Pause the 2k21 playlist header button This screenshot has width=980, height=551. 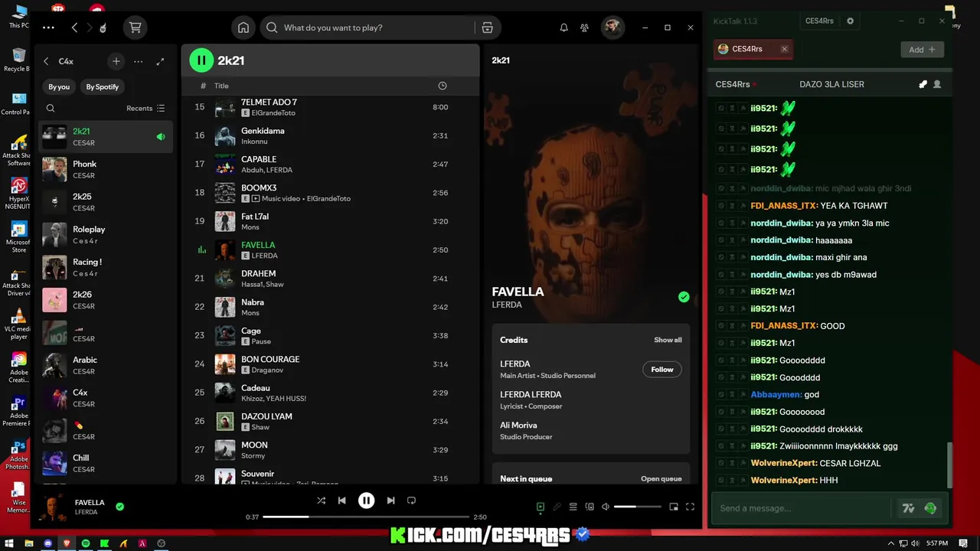tap(201, 60)
